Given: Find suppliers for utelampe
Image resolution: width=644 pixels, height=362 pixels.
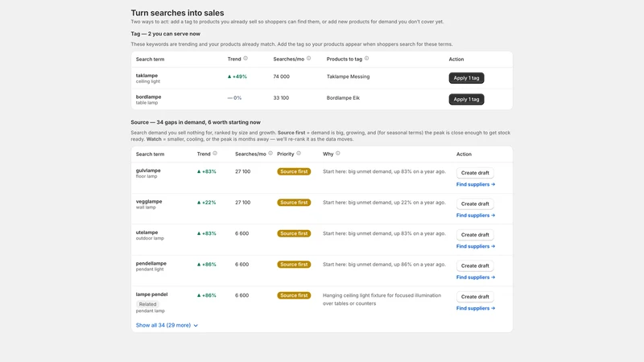Looking at the screenshot, I should [x=476, y=246].
